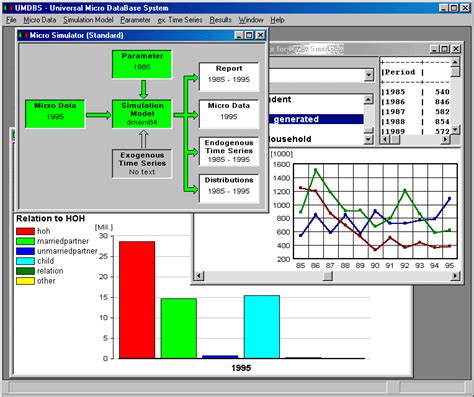The width and height of the screenshot is (474, 397).
Task: Click the red hoh legend color swatch
Action: point(25,231)
